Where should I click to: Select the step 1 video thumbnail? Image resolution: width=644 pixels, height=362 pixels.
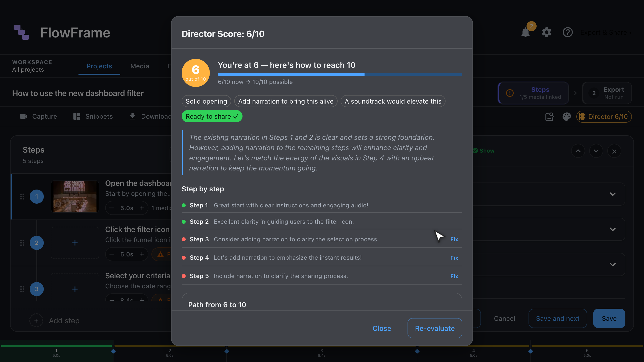(75, 197)
